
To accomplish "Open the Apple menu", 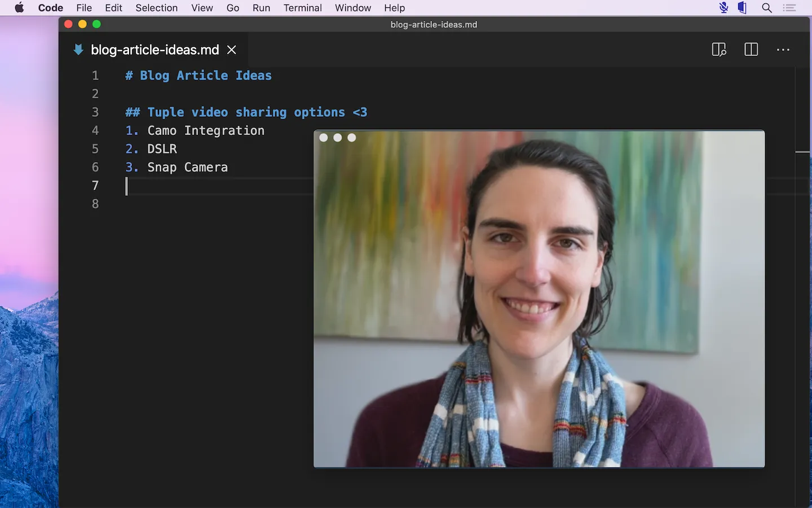I will click(x=20, y=8).
